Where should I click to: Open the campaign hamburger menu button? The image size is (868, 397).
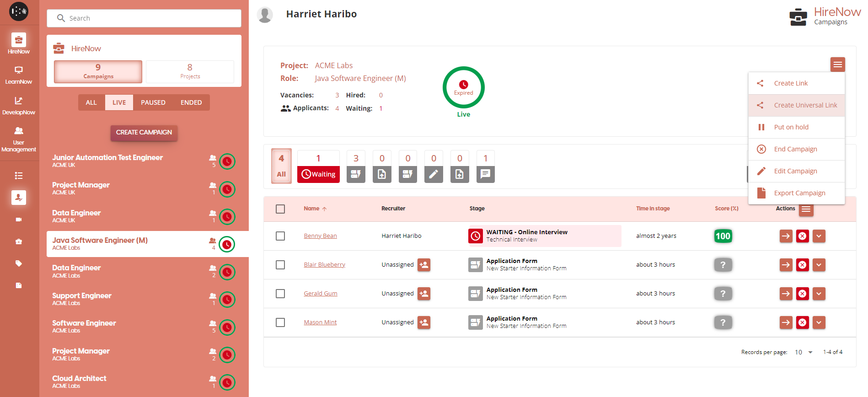(837, 64)
